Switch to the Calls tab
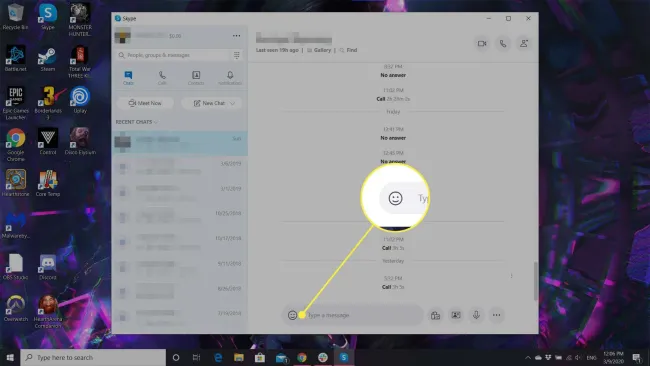 pyautogui.click(x=162, y=78)
